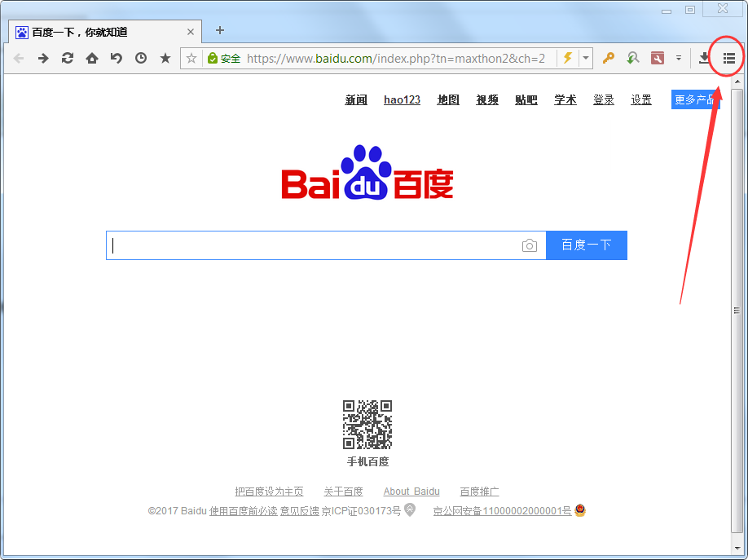Click the green-arrow resource sniffer icon

click(x=633, y=58)
